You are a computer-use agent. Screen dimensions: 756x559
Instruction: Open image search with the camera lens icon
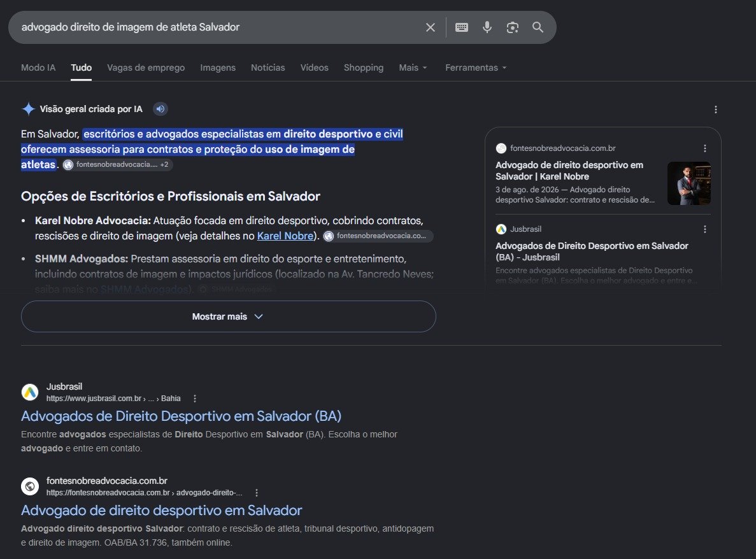[513, 27]
